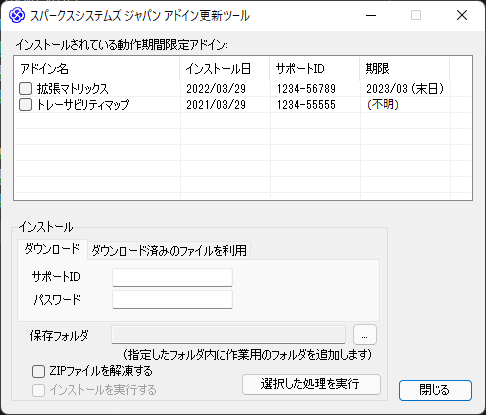Click 選択した処理を実行 button
The image size is (486, 415).
pos(311,384)
